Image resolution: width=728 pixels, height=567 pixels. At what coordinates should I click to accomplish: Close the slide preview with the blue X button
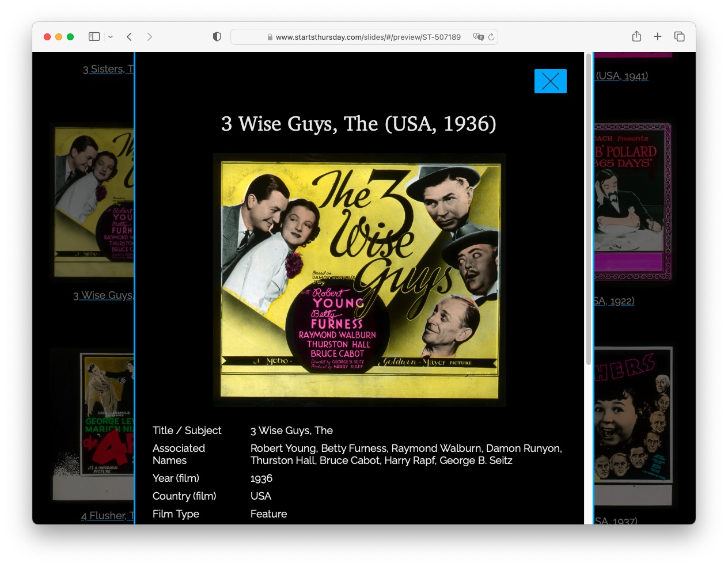[550, 81]
